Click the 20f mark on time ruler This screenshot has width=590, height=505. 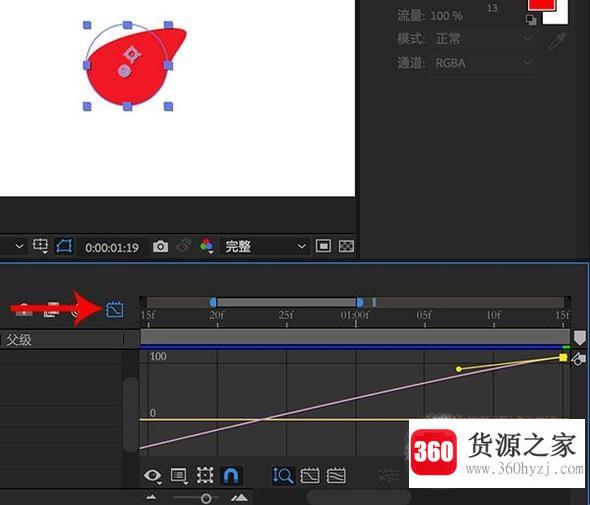pos(217,315)
